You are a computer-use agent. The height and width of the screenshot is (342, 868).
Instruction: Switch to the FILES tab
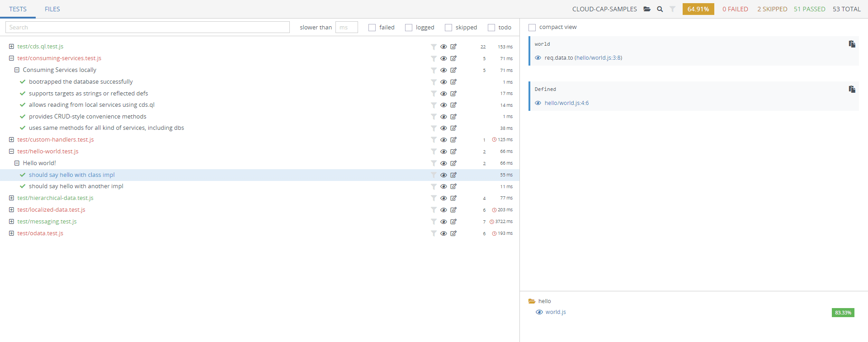click(x=52, y=9)
